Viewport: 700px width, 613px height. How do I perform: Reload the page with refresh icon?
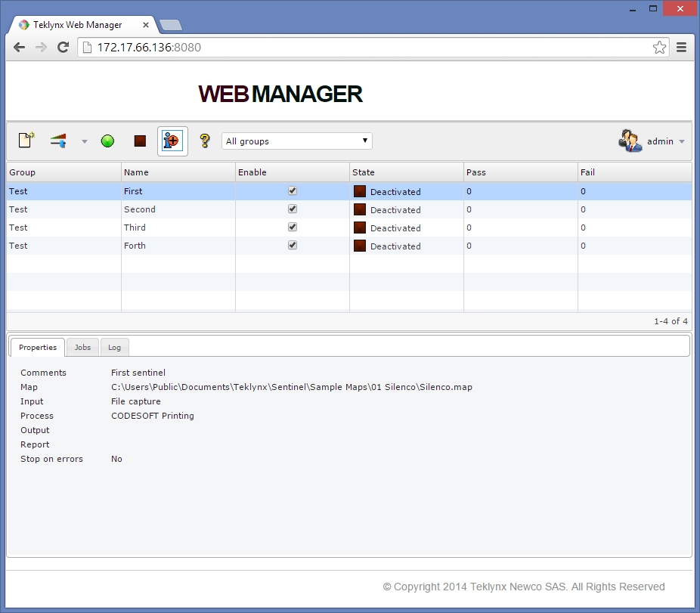(63, 48)
